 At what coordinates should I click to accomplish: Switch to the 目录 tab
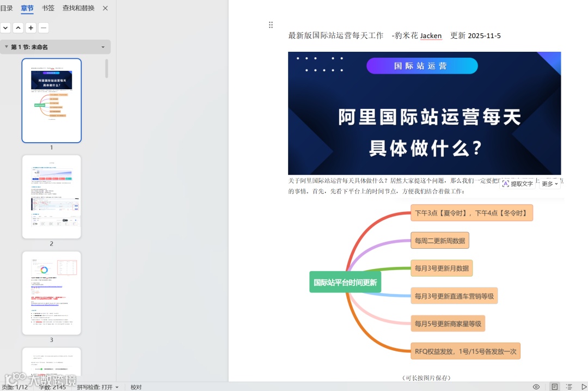pyautogui.click(x=7, y=8)
